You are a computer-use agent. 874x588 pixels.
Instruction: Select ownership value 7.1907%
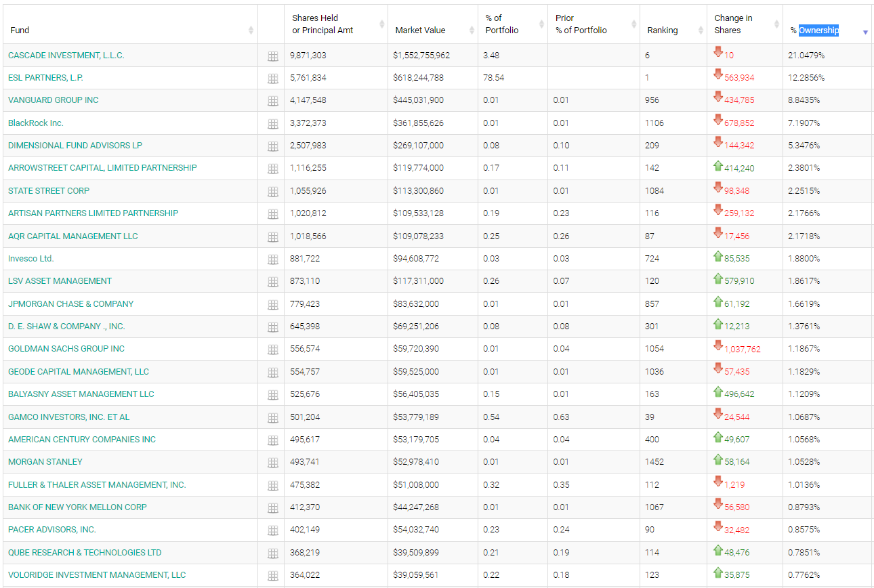[x=804, y=123]
